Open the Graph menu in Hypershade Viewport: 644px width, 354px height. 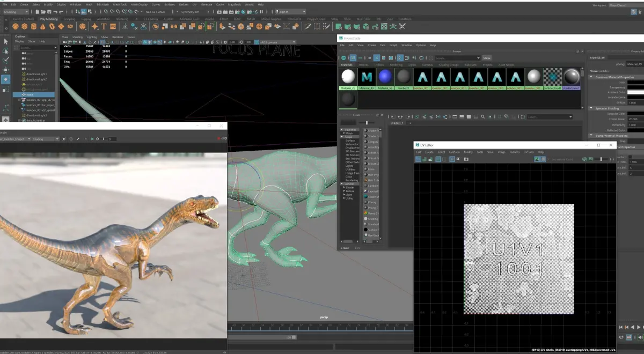pyautogui.click(x=393, y=45)
